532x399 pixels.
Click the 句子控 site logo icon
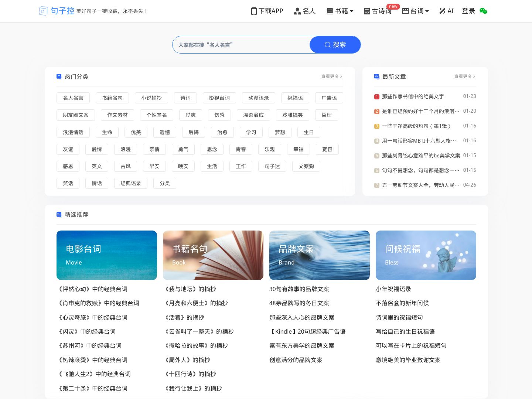44,11
